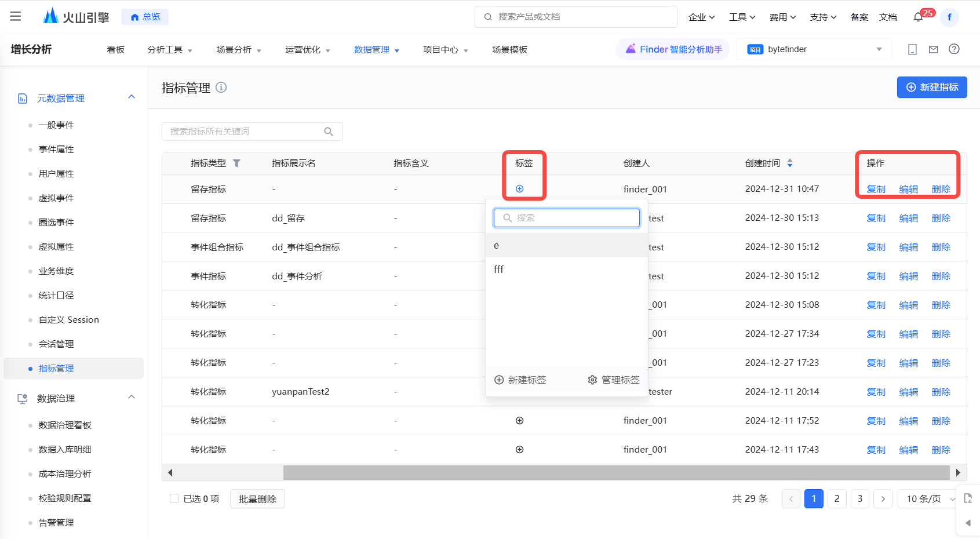980x539 pixels.
Task: Go to next page arrow
Action: tap(883, 499)
